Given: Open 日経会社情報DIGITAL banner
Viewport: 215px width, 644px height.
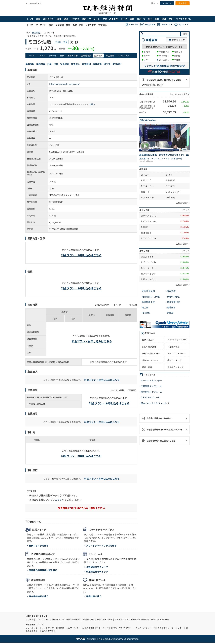Looking at the screenshot, I should point(164,72).
